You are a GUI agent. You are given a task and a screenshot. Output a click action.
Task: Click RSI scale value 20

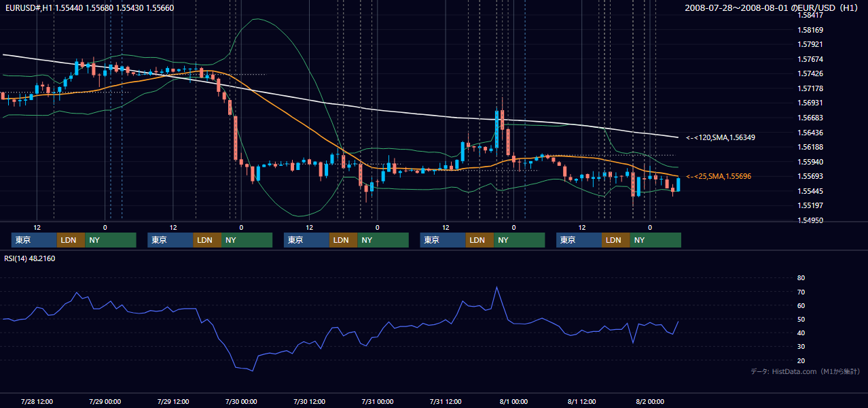click(801, 360)
